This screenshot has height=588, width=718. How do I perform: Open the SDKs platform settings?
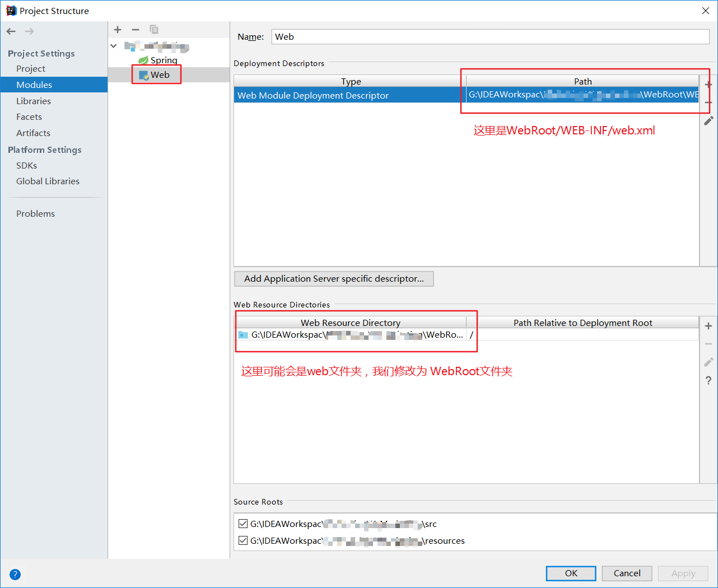click(x=26, y=165)
